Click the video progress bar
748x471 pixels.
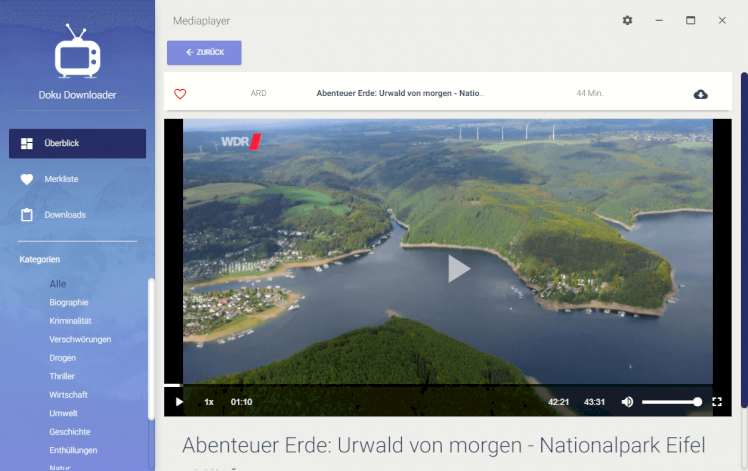coord(438,385)
